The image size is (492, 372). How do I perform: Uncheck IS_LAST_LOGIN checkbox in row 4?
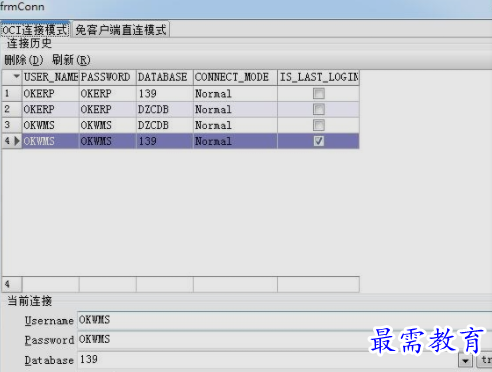[x=319, y=141]
